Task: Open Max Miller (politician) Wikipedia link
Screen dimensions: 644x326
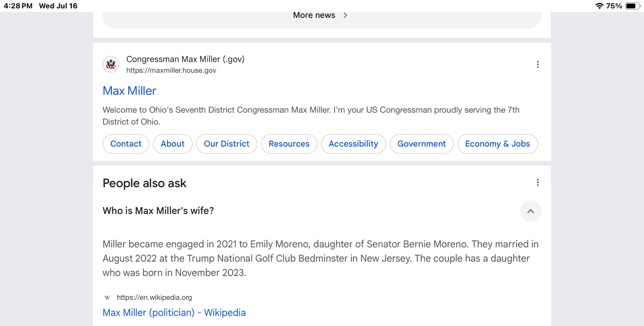Action: [174, 312]
